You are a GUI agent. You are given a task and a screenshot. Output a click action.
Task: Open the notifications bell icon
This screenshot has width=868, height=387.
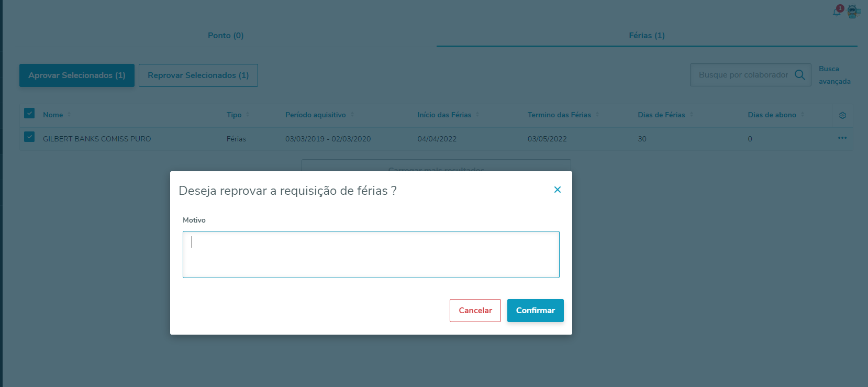pyautogui.click(x=837, y=12)
